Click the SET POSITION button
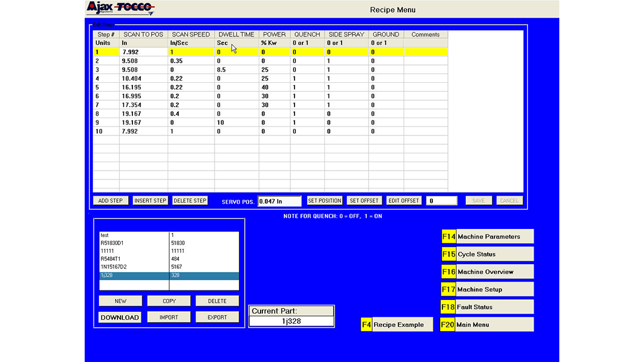 324,201
